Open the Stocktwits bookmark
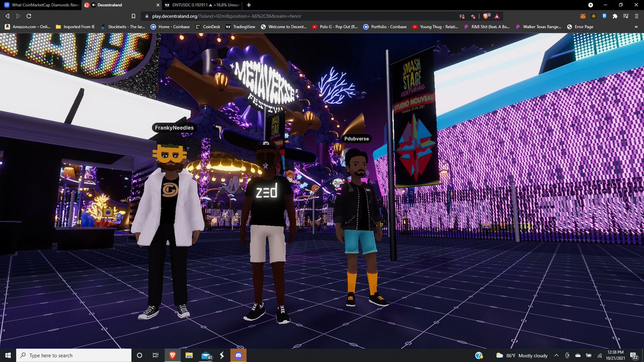The image size is (644, 362). point(122,26)
